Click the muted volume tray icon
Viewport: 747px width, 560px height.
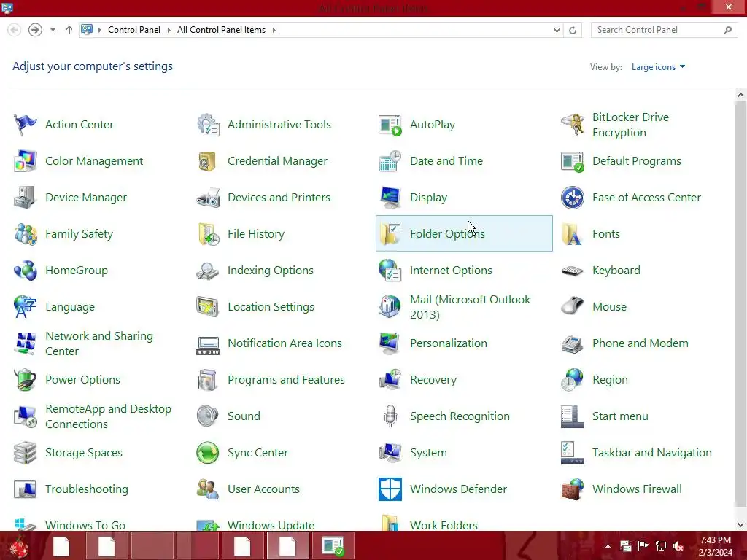pyautogui.click(x=678, y=546)
